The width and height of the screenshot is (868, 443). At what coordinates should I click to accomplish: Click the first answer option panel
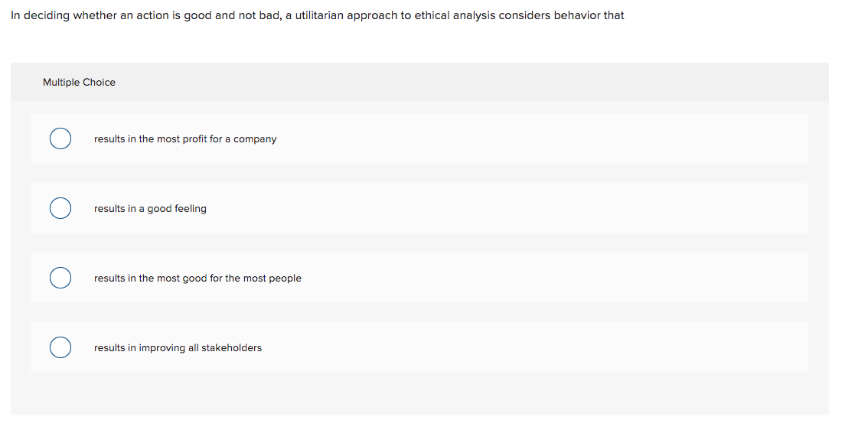(x=419, y=138)
